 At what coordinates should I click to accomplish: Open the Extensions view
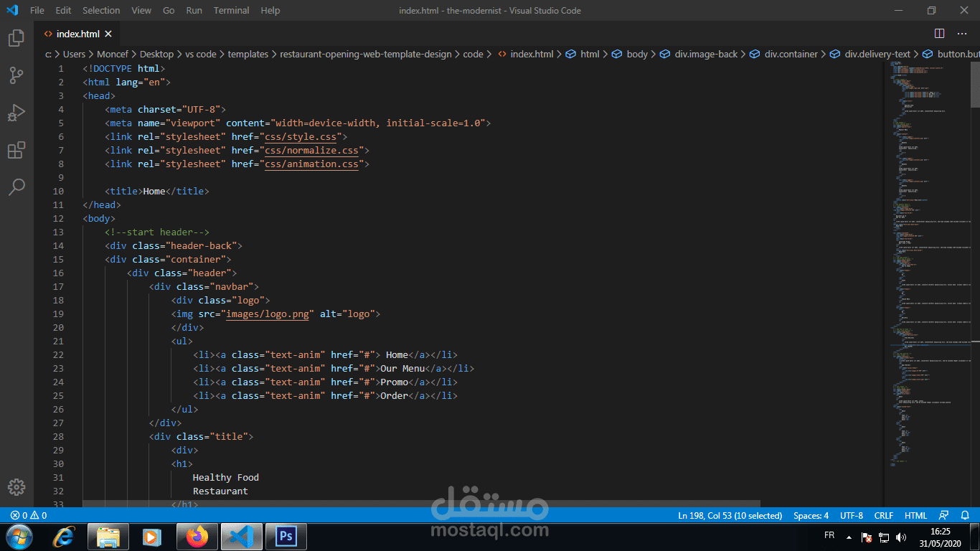17,150
